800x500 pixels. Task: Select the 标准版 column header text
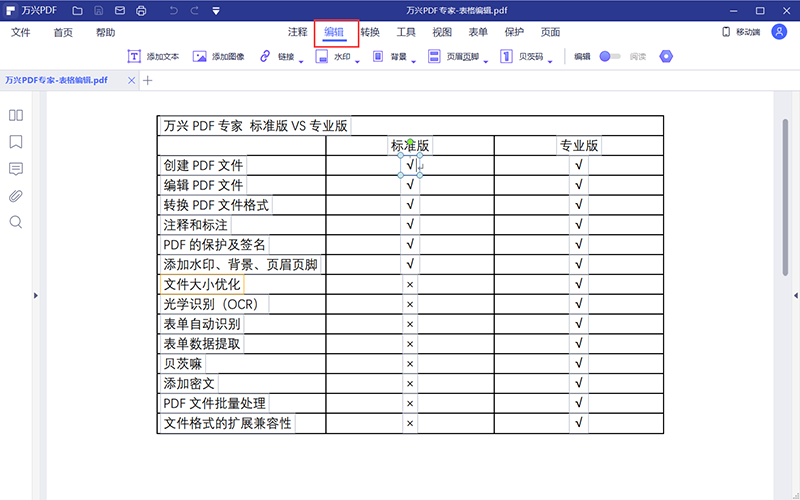410,146
